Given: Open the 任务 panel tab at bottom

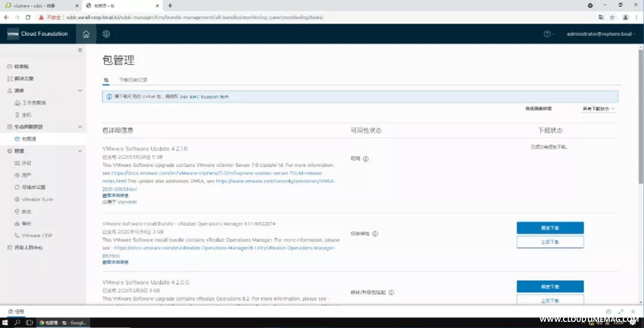Looking at the screenshot, I should [16, 312].
